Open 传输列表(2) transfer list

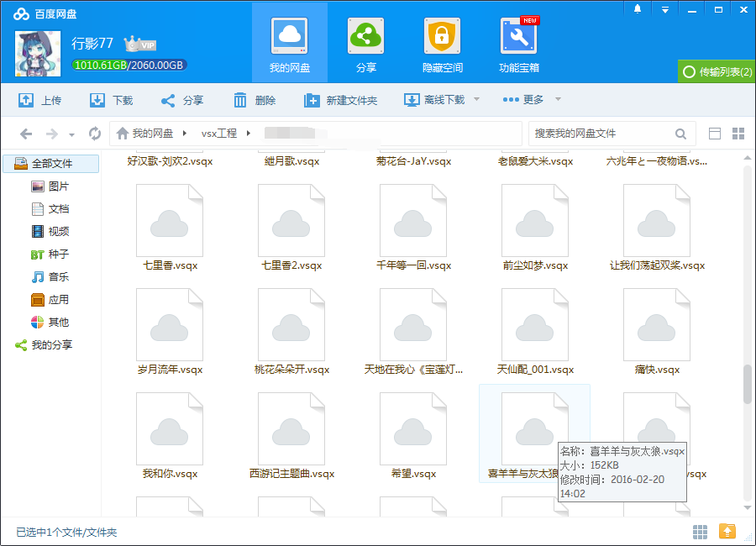[x=717, y=71]
